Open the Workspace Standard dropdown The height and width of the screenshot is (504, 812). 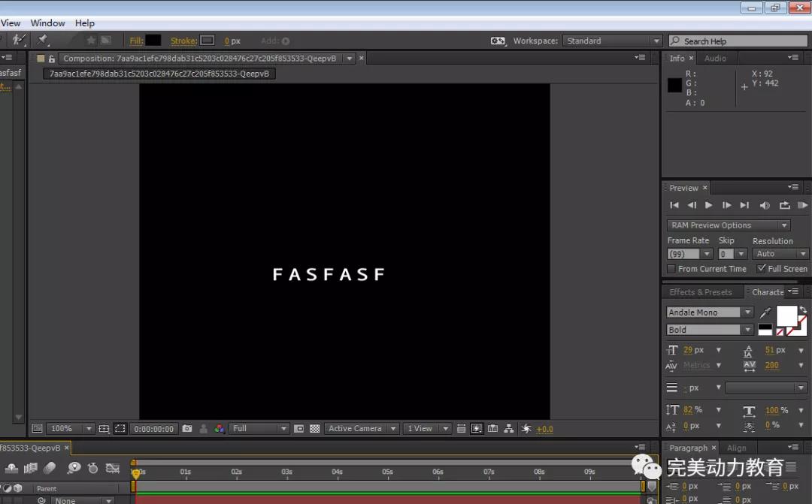tap(613, 41)
